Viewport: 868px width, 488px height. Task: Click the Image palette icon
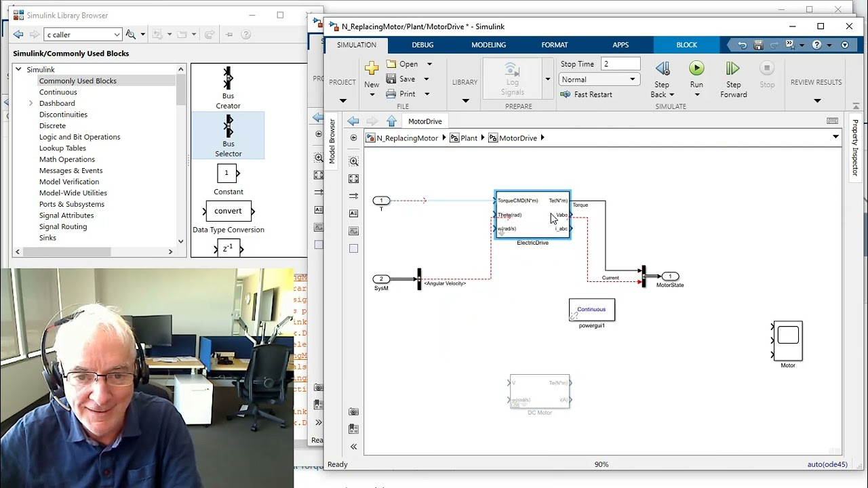[x=353, y=231]
